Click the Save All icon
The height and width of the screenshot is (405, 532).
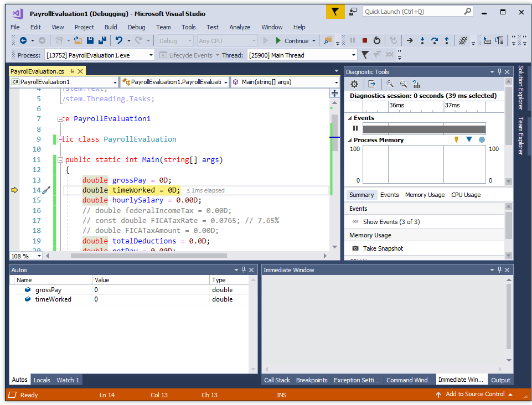[102, 41]
